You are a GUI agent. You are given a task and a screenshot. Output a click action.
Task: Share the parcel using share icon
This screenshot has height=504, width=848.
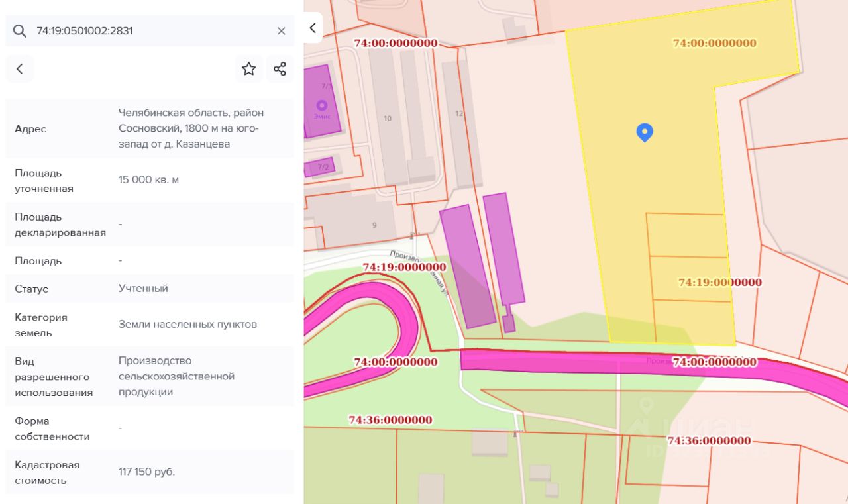click(x=280, y=69)
